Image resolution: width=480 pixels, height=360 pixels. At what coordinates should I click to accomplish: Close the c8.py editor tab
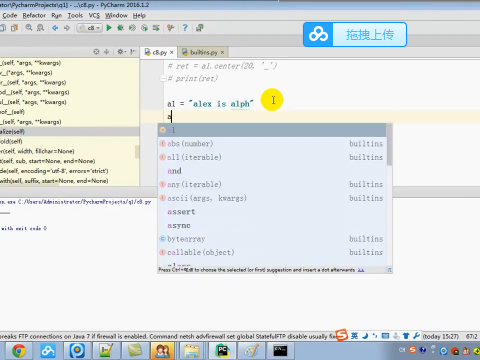(172, 52)
